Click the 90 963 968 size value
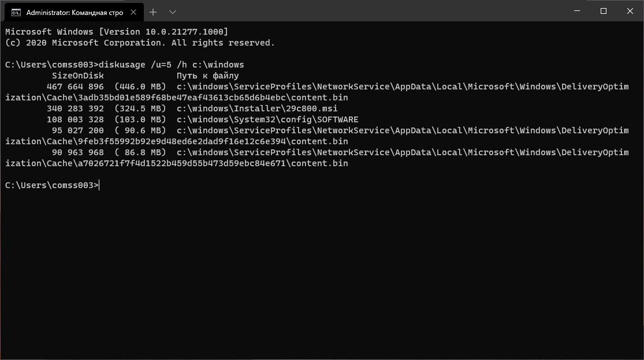 pyautogui.click(x=78, y=152)
